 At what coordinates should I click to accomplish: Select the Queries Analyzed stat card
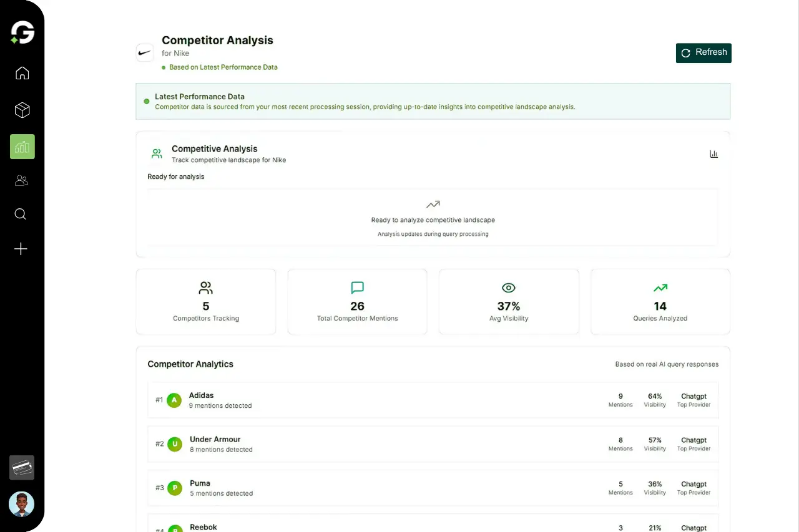pyautogui.click(x=660, y=302)
